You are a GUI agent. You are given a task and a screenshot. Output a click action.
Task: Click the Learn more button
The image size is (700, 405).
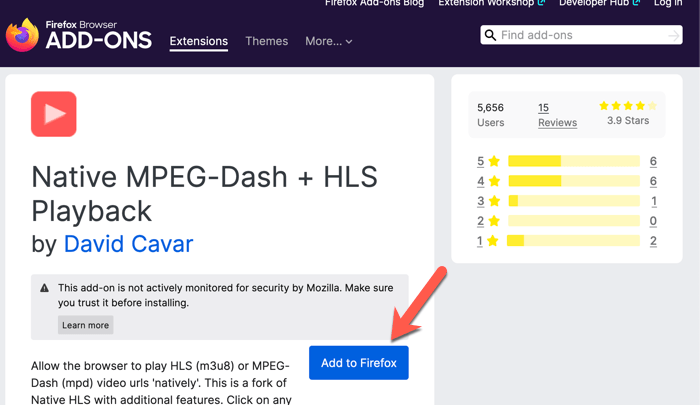(85, 325)
